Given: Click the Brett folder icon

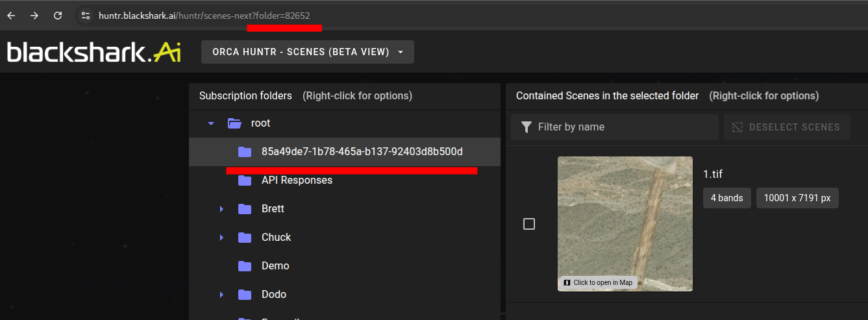Looking at the screenshot, I should click(x=245, y=209).
